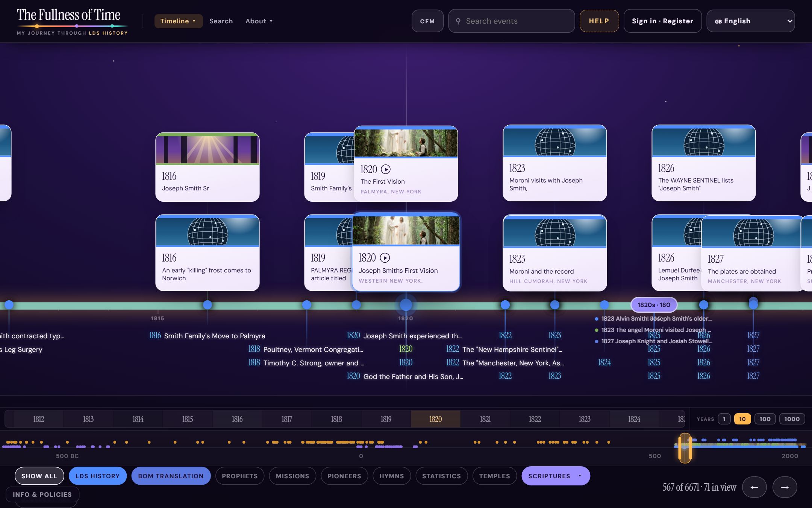This screenshot has height=508, width=812.
Task: Click the large 1820 timeline marker dot
Action: [x=406, y=305]
